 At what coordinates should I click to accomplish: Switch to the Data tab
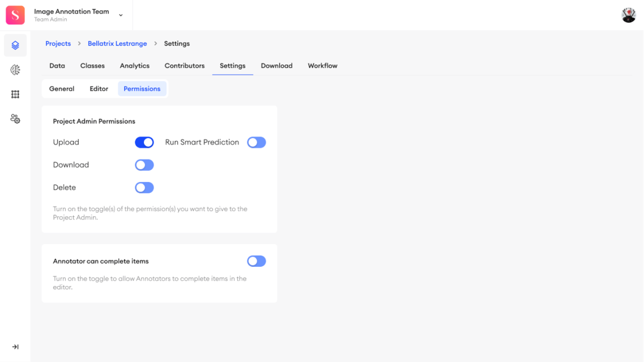tap(57, 66)
